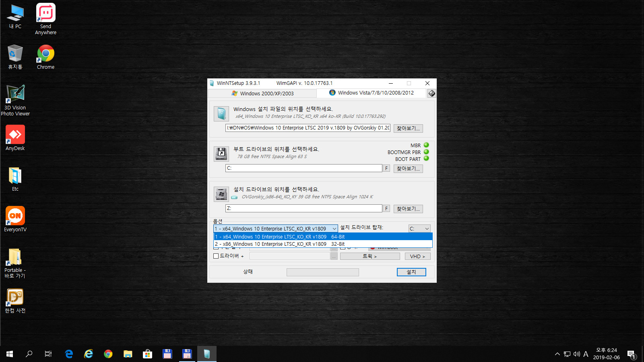Open Microsoft Store from taskbar
The height and width of the screenshot is (362, 644).
coord(148,354)
